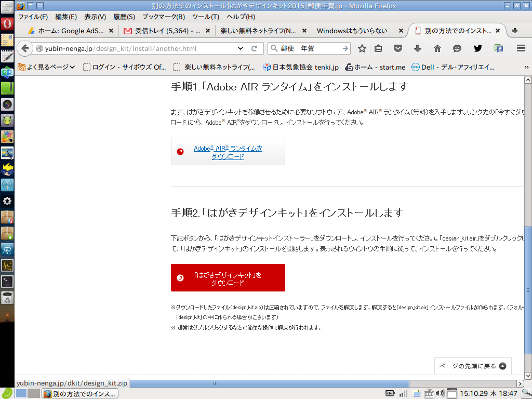Open the ファイル(F) menu
532x399 pixels.
33,17
